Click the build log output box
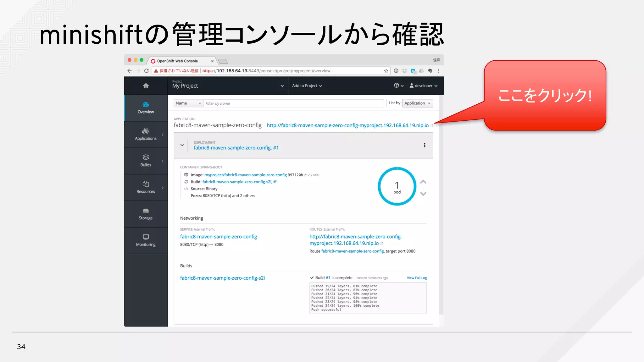644x362 pixels. tap(368, 298)
